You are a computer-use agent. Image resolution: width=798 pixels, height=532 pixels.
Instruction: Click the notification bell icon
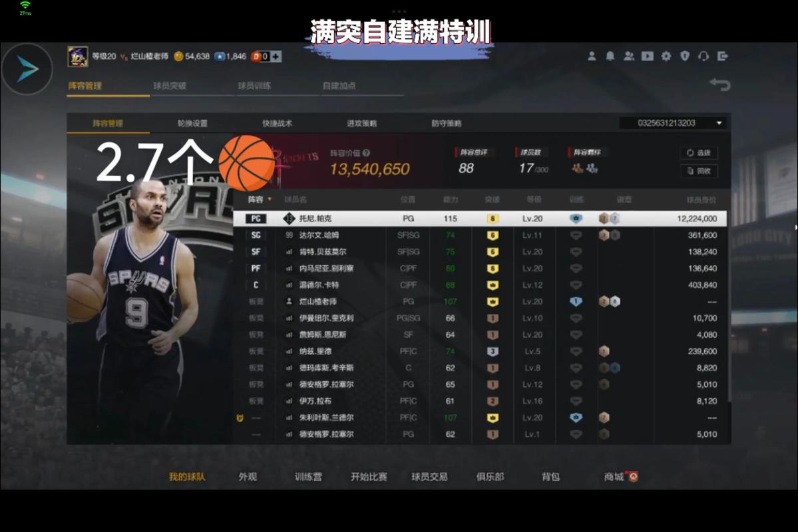coord(610,57)
